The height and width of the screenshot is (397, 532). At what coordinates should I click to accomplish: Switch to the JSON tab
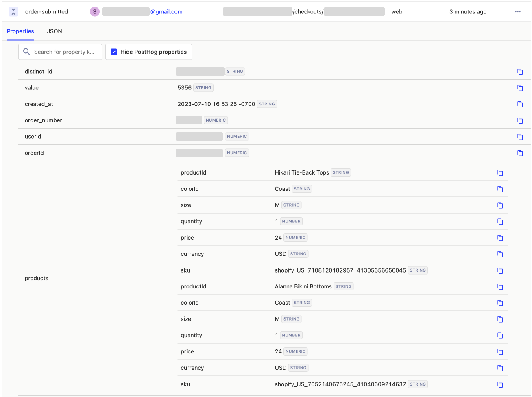[54, 31]
